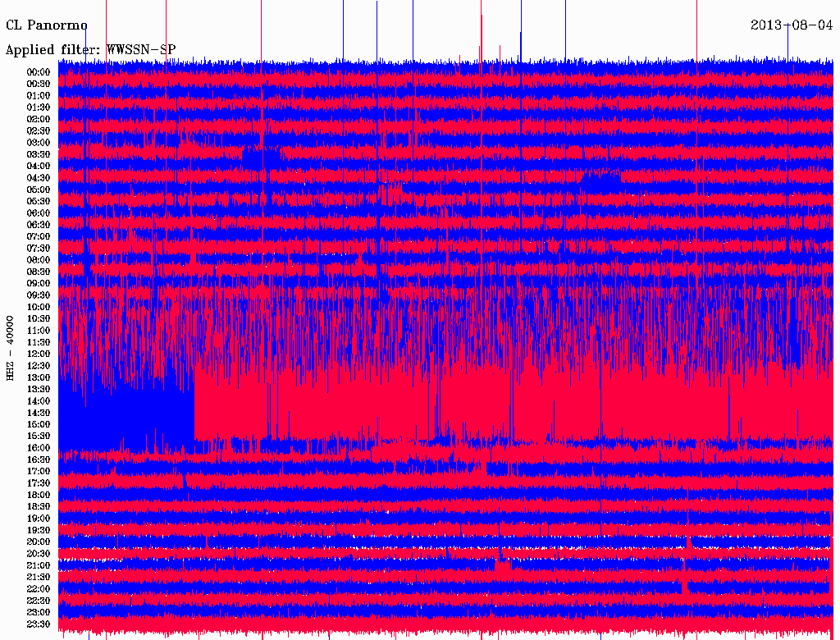Select the 06:30 time row label
The image size is (840, 640).
39,225
